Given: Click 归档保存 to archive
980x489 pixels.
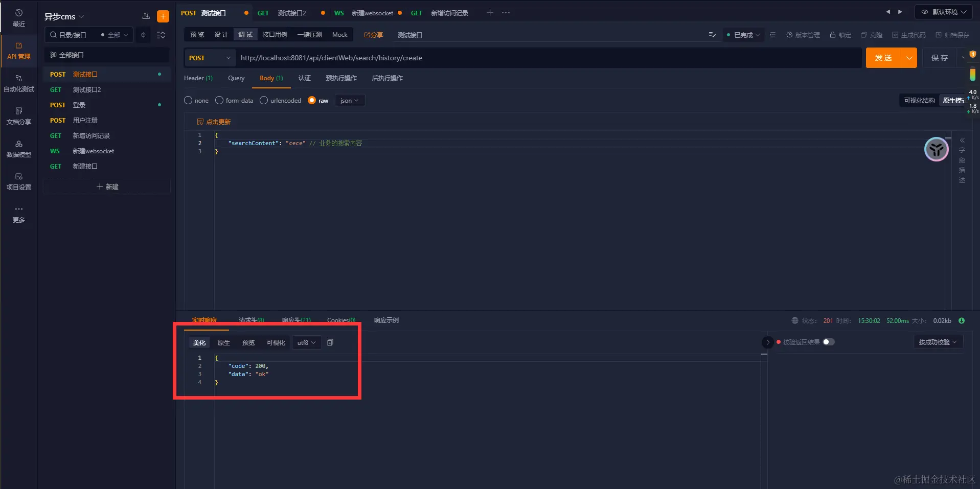Looking at the screenshot, I should [952, 35].
